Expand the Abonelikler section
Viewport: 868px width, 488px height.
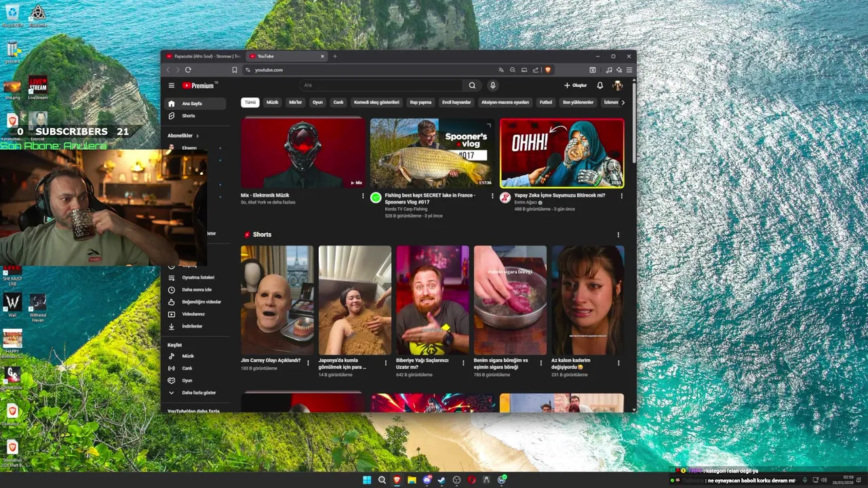tap(183, 136)
